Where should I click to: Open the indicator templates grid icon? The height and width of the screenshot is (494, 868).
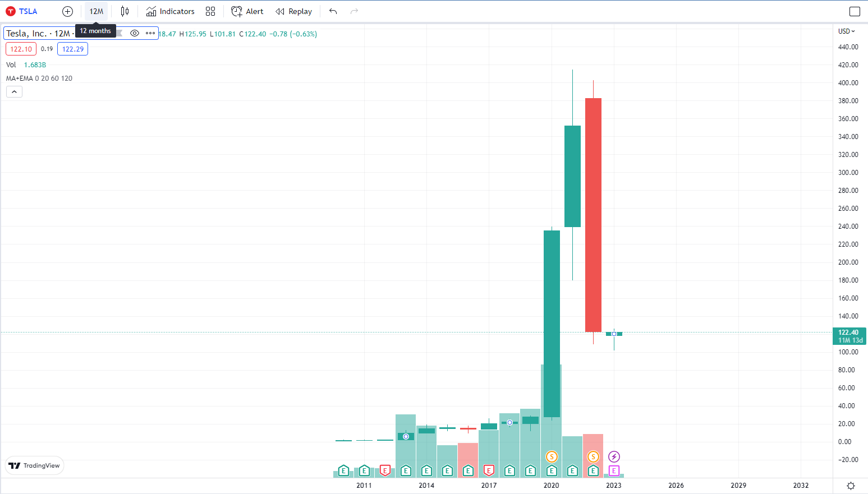[210, 11]
